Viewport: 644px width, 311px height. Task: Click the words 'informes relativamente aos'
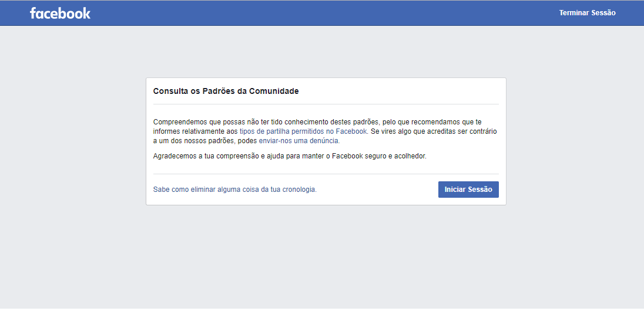pyautogui.click(x=195, y=131)
